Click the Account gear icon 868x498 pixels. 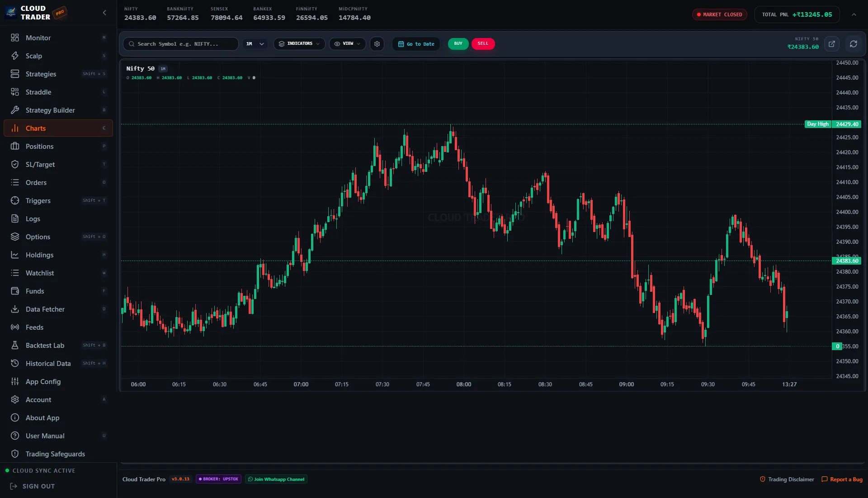(x=15, y=399)
